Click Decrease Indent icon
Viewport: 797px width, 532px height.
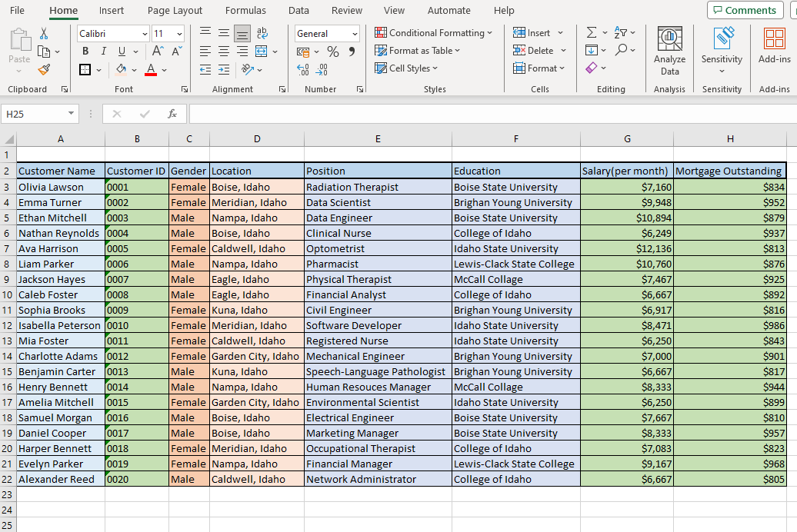pos(205,70)
